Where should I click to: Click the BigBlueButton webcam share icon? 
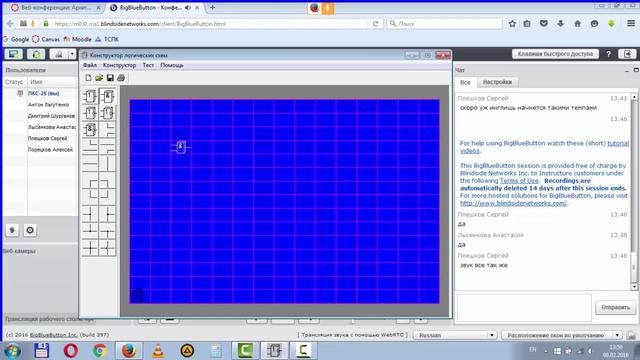(59, 54)
